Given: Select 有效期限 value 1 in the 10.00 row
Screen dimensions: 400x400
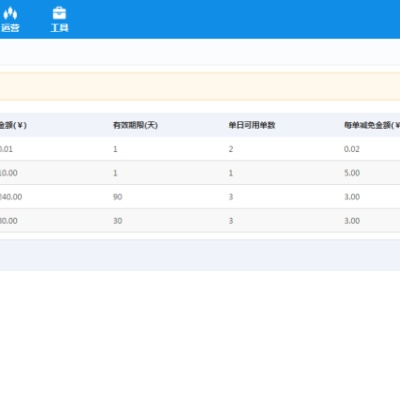Looking at the screenshot, I should (115, 173).
